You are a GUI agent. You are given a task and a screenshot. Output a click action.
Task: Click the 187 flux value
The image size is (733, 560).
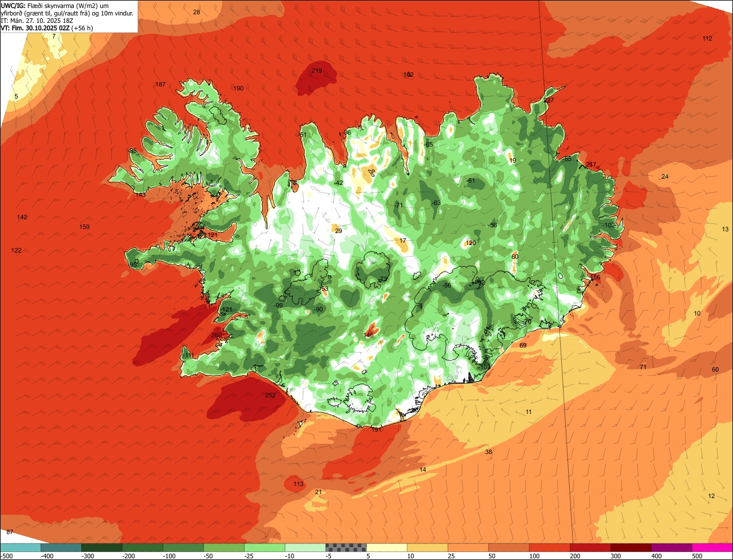click(160, 85)
